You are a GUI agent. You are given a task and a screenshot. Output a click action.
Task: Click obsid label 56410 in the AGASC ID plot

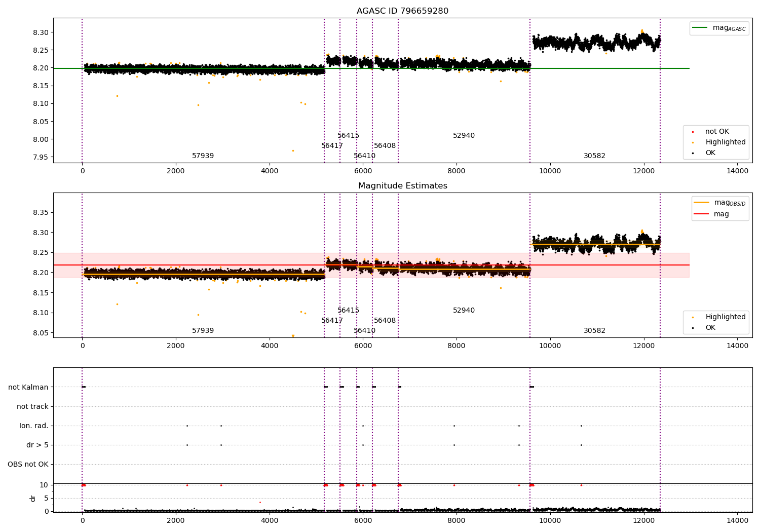365,156
